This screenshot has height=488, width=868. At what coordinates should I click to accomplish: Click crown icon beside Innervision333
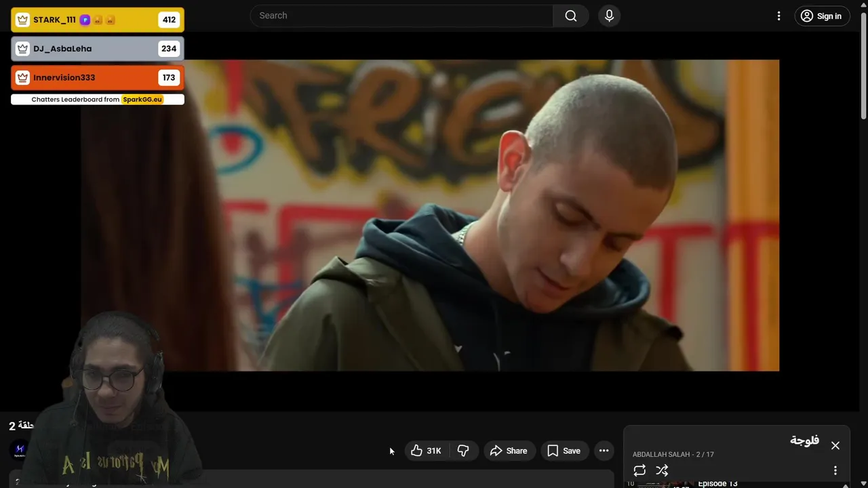pyautogui.click(x=22, y=78)
